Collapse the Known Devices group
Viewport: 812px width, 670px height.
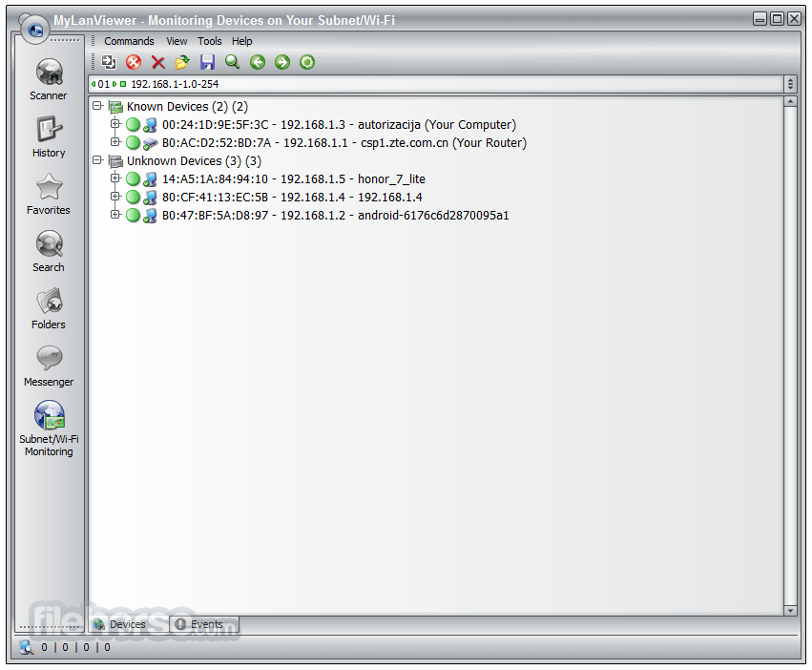(x=97, y=106)
